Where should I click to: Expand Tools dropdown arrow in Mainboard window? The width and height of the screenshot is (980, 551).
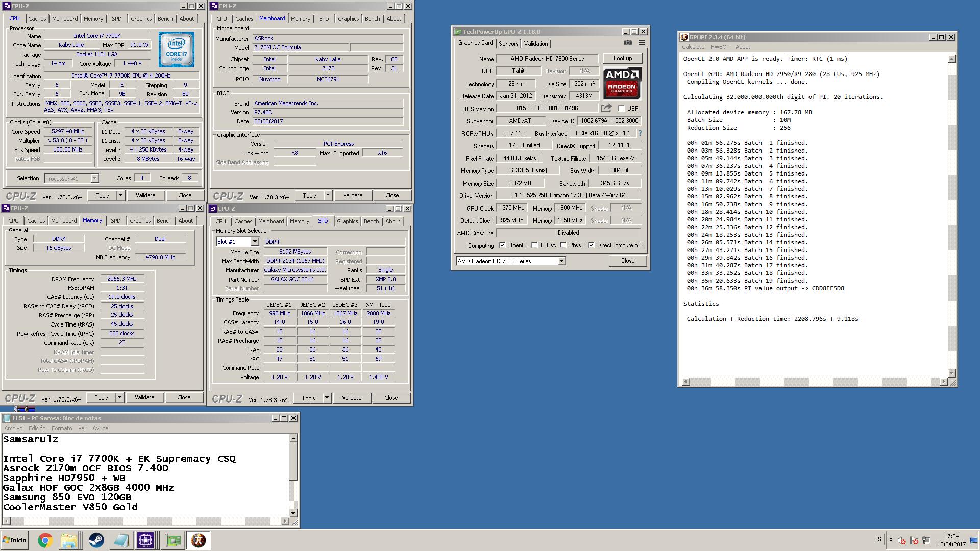[328, 195]
